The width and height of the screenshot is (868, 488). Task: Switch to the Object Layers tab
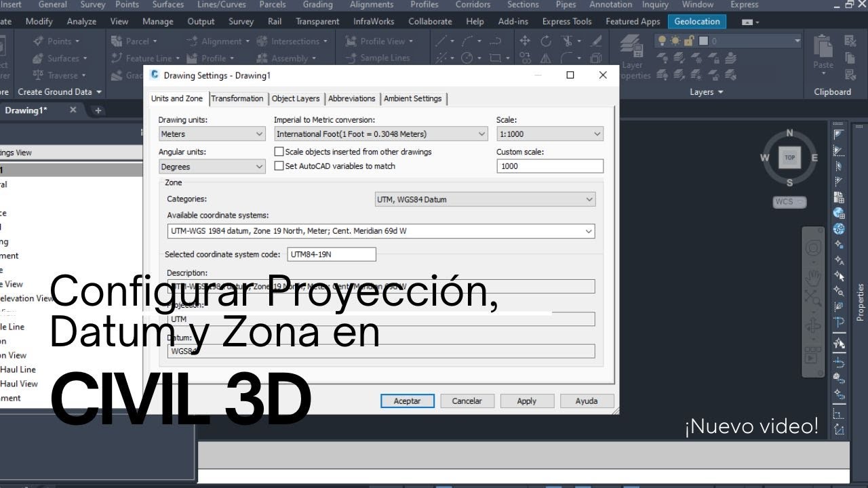(296, 99)
